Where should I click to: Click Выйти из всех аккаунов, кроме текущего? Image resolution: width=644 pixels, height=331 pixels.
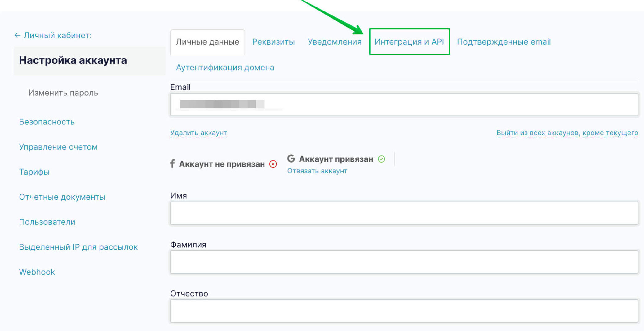click(567, 133)
